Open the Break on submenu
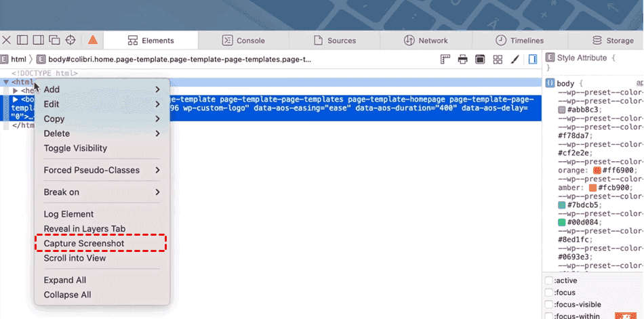The height and width of the screenshot is (319, 644). tap(102, 192)
